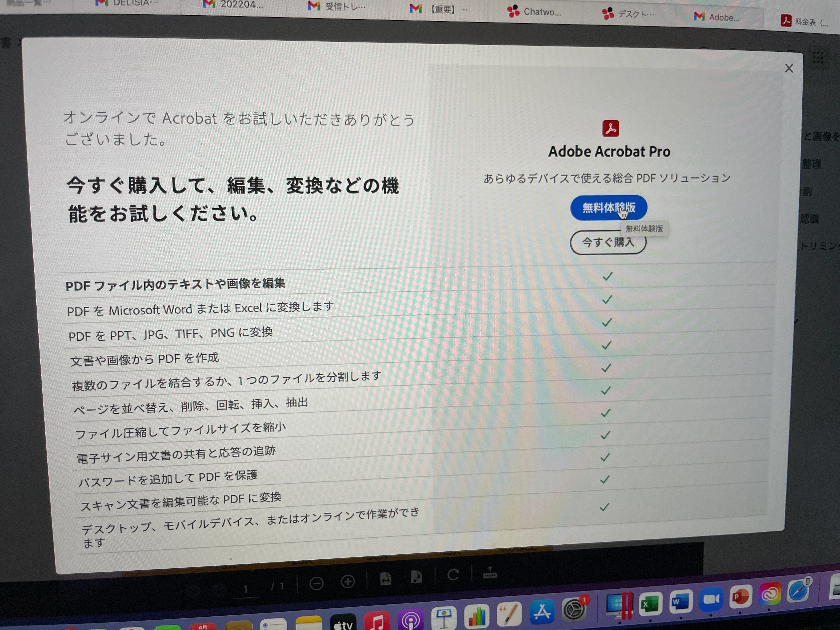This screenshot has width=840, height=630.
Task: Zoom in with the plus icon
Action: coord(347,581)
